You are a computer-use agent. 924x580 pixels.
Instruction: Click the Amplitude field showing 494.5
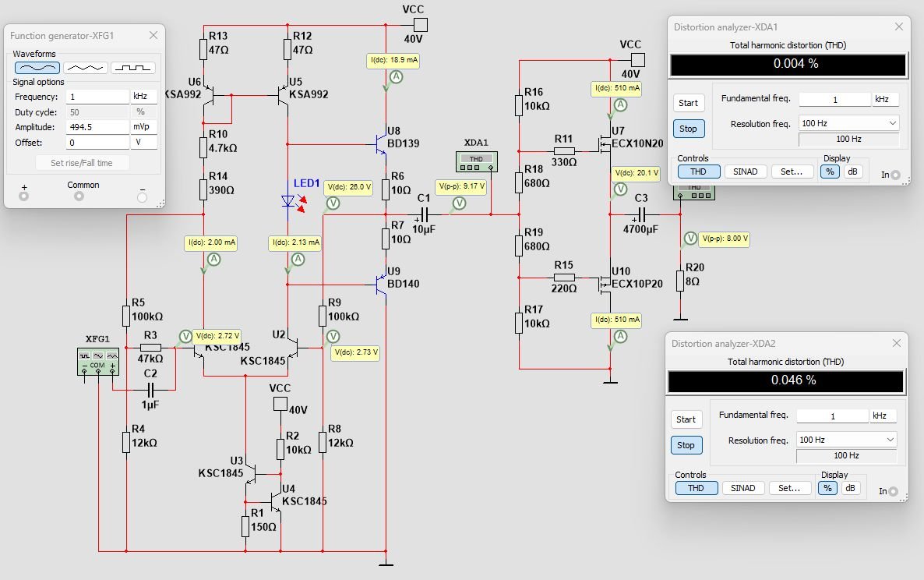pyautogui.click(x=97, y=127)
